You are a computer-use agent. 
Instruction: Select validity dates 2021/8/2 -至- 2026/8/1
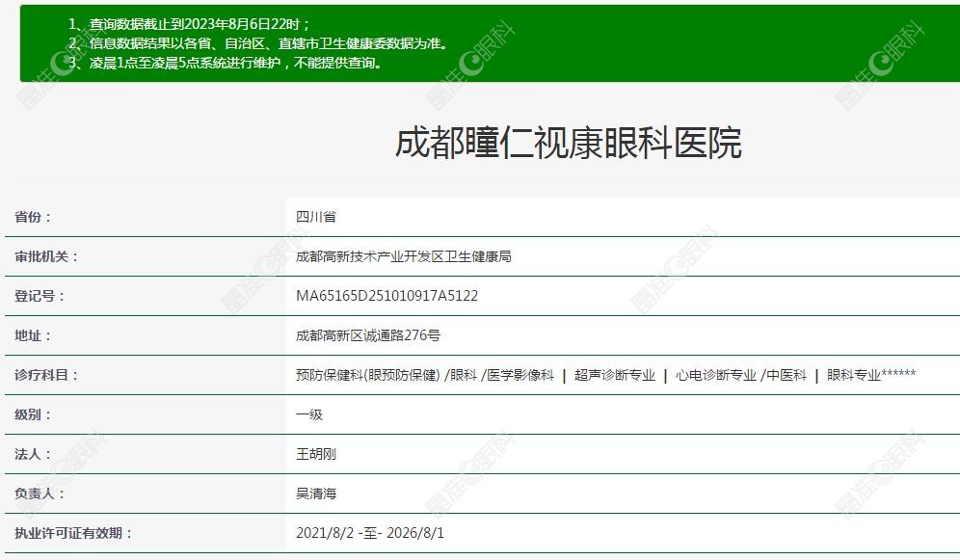tap(370, 533)
